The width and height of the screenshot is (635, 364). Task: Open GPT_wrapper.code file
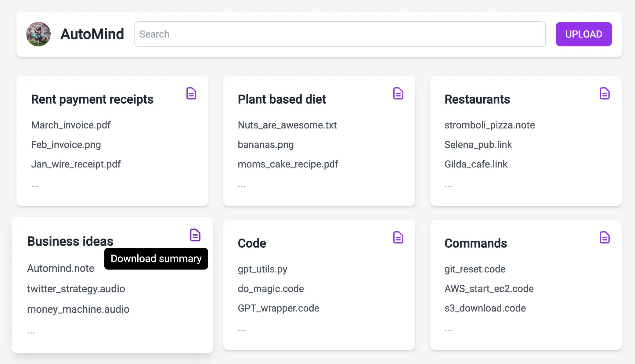(279, 308)
